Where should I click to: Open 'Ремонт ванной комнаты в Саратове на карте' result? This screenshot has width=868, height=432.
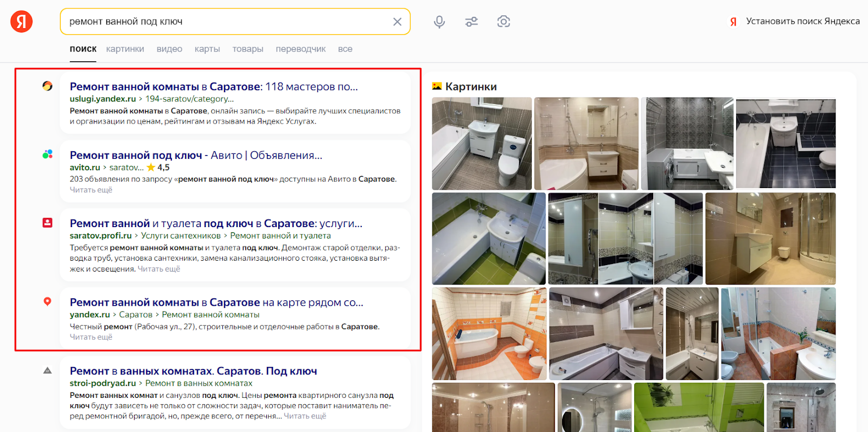[216, 302]
